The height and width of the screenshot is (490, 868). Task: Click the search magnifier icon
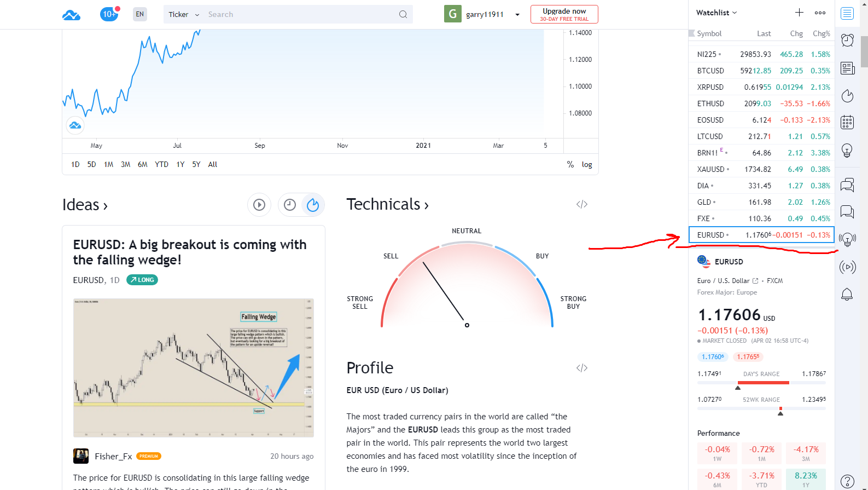[x=403, y=15]
